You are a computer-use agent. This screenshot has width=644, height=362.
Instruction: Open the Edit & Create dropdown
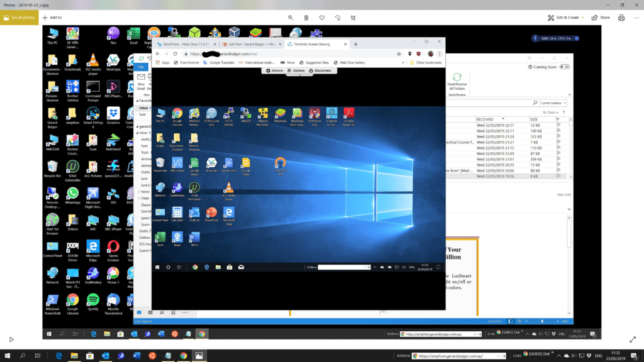tap(566, 18)
